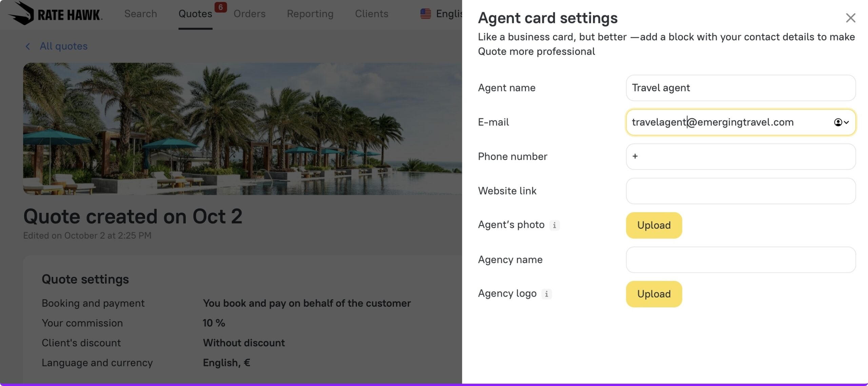Click the RateHawk logo
Screen dimensions: 868x386
click(55, 14)
